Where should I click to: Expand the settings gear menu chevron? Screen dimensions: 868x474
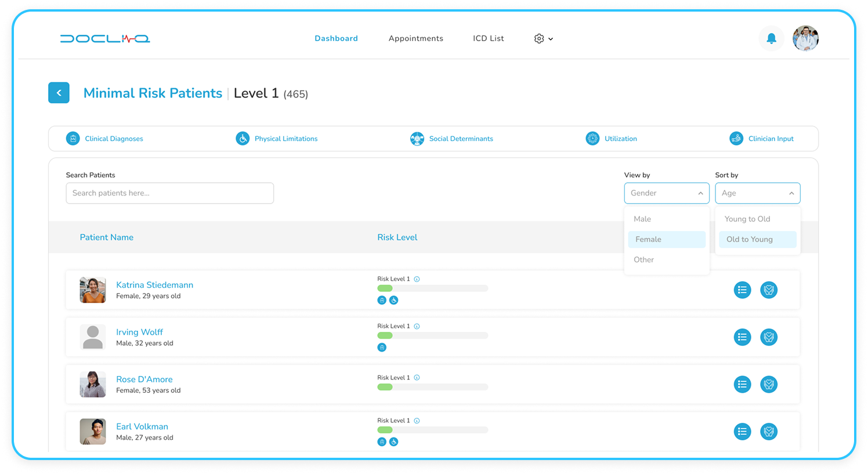pyautogui.click(x=550, y=39)
